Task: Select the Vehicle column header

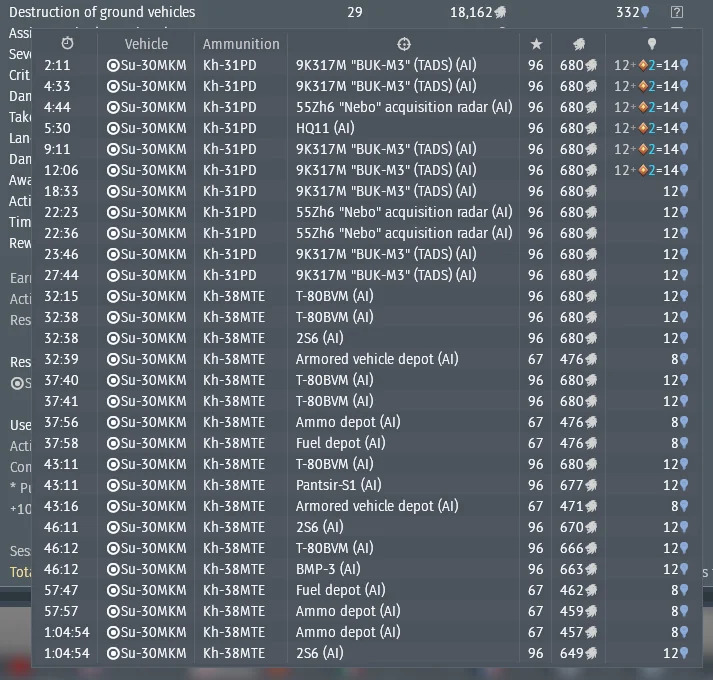Action: coord(146,44)
